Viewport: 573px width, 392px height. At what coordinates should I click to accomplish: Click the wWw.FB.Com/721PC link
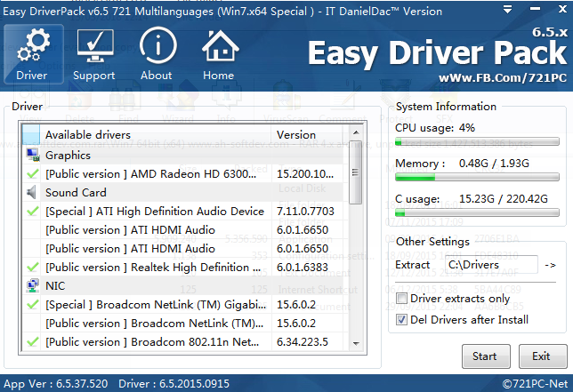pyautogui.click(x=503, y=77)
